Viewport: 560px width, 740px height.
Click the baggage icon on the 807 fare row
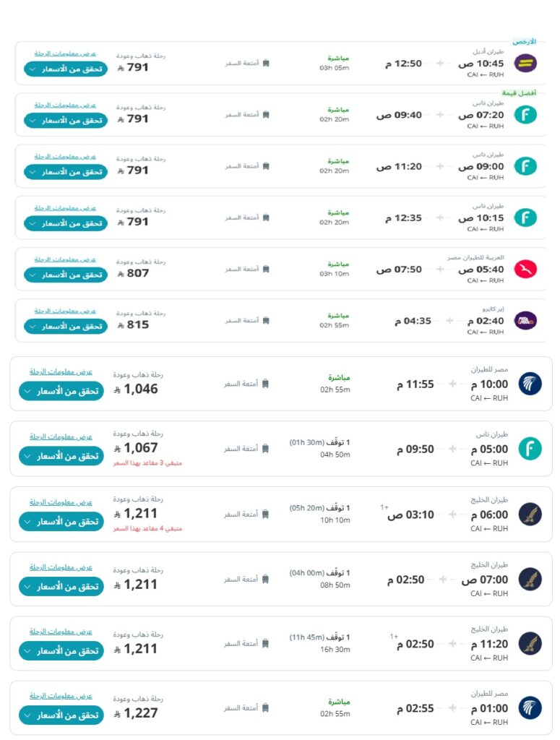click(266, 269)
